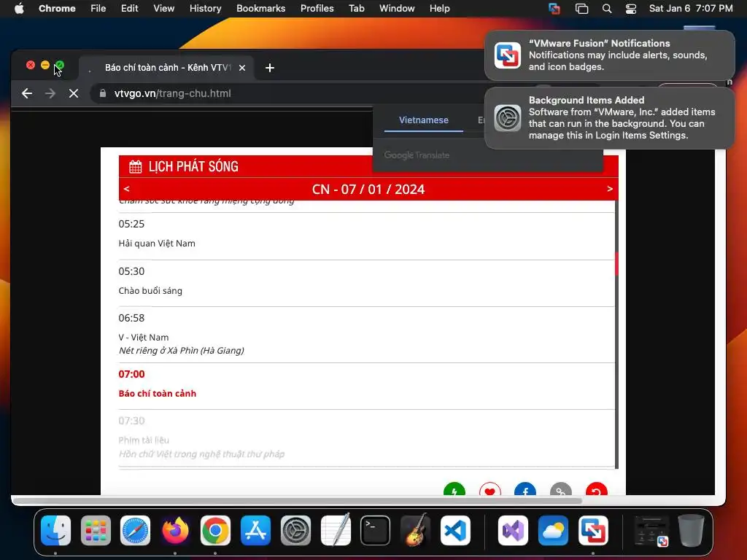The width and height of the screenshot is (747, 560).
Task: Click the calendar icon beside LỊCH PHÁT SÓNG
Action: 135,167
